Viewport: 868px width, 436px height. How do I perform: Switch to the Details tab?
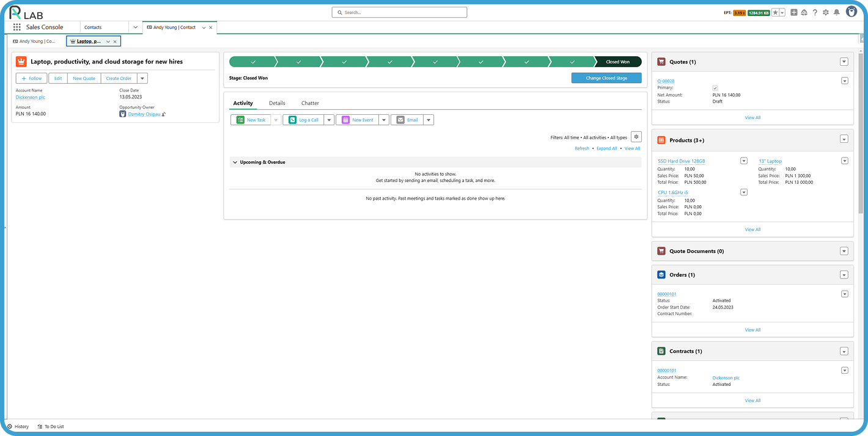click(x=277, y=103)
